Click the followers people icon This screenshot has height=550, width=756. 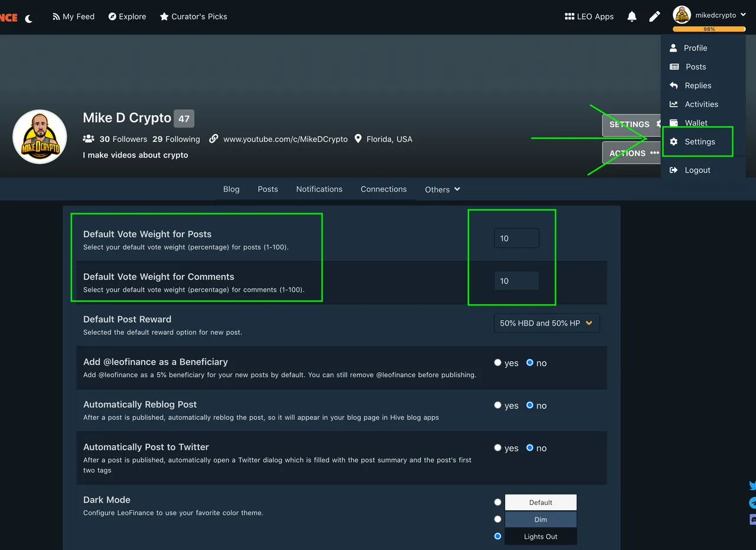click(x=89, y=139)
